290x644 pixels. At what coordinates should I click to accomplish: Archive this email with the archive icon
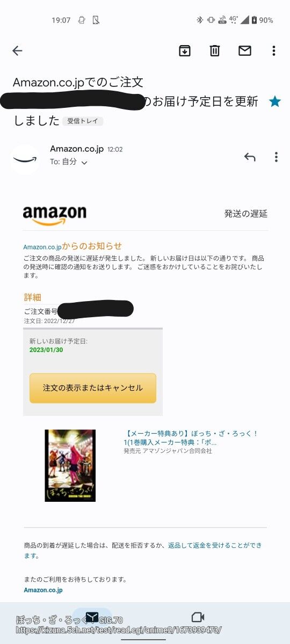185,51
